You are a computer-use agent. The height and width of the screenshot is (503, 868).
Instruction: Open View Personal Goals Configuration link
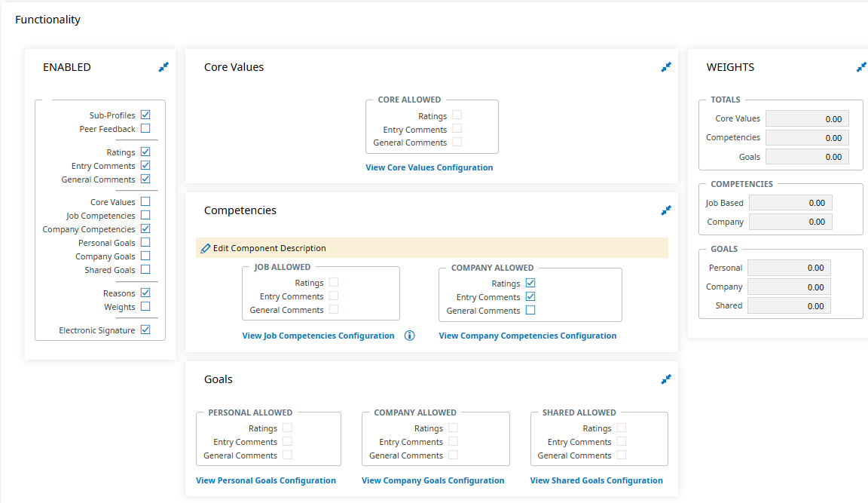click(266, 480)
